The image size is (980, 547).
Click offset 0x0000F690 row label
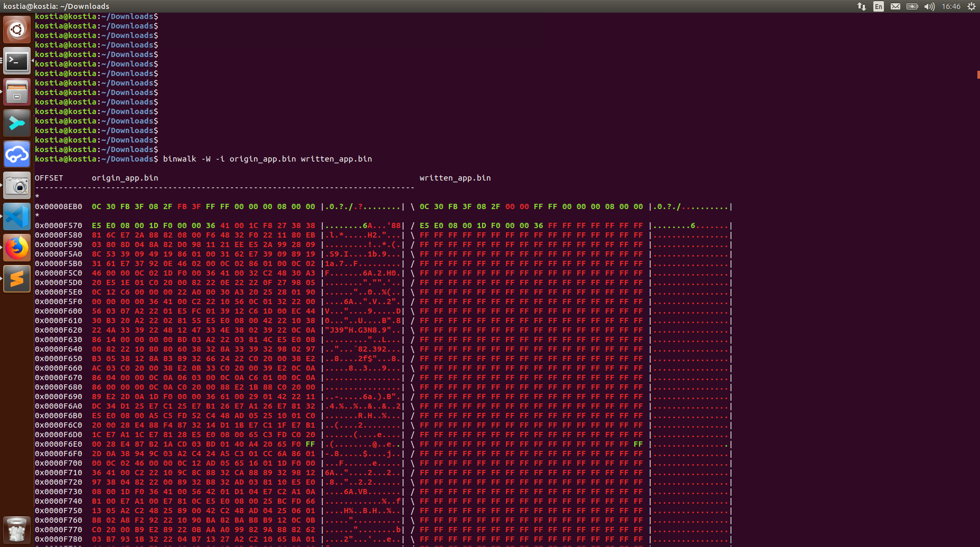click(59, 397)
